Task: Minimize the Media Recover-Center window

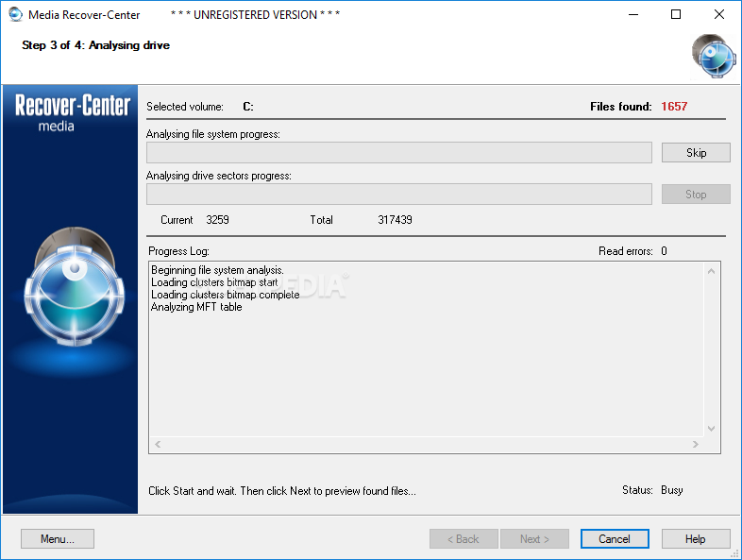Action: [633, 14]
